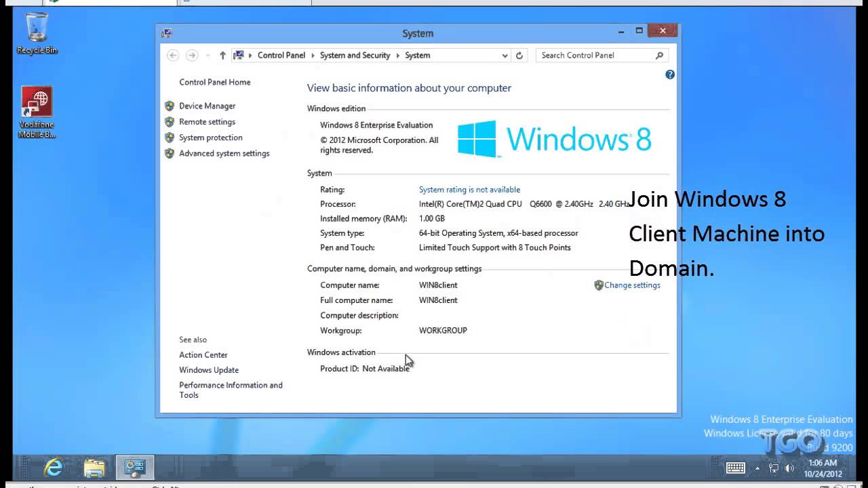This screenshot has height=488, width=868.
Task: Open Performance Information and Tools link
Action: click(231, 390)
